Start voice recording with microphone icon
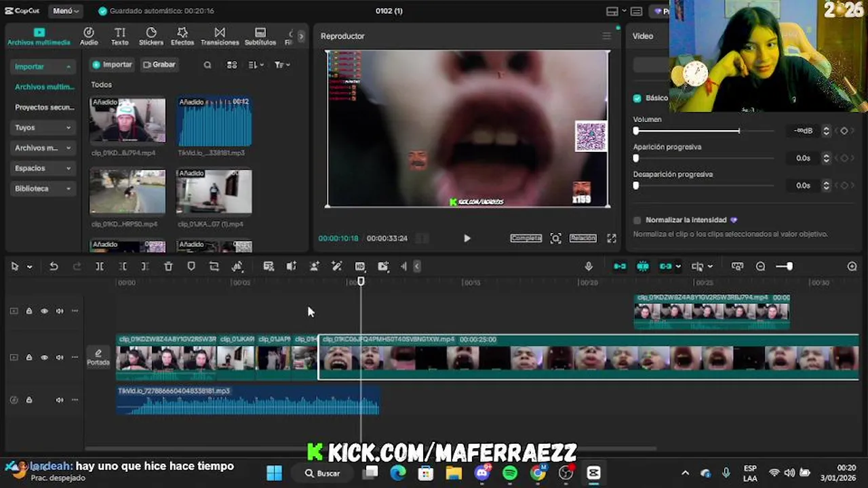The width and height of the screenshot is (868, 488). [x=589, y=266]
